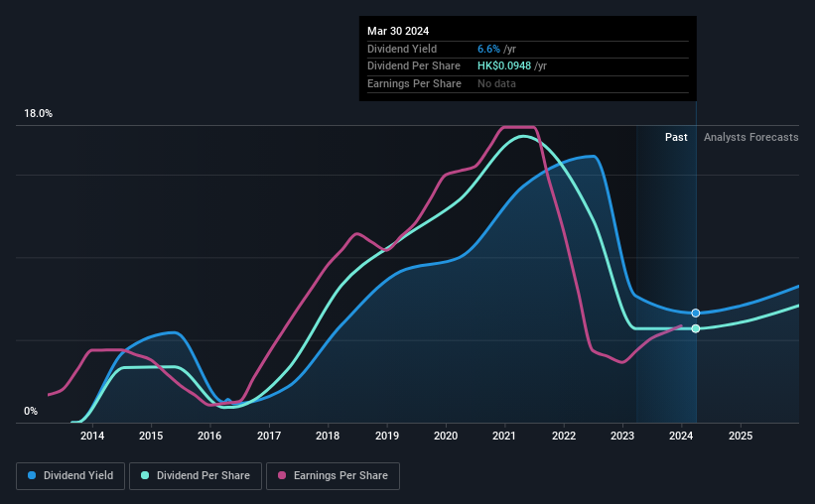Toggle the Dividend Per Share legend button
Image resolution: width=815 pixels, height=504 pixels.
pos(196,476)
